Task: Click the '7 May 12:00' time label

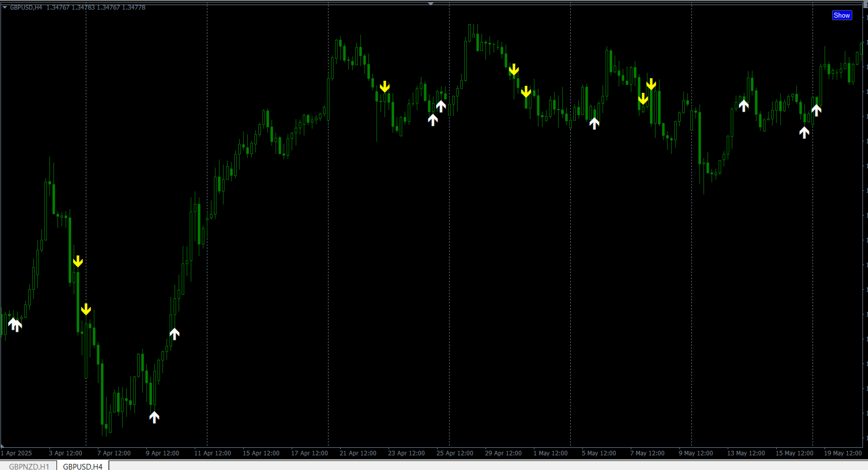Action: [647, 453]
